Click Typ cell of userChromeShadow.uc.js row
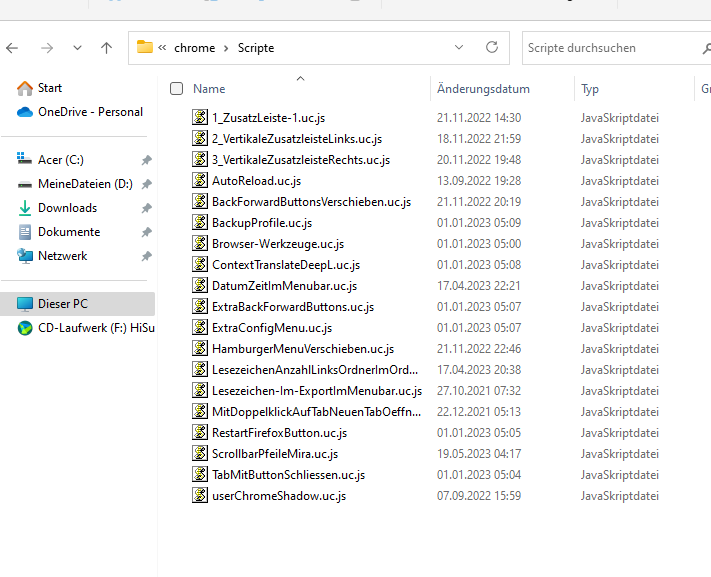 tap(619, 496)
